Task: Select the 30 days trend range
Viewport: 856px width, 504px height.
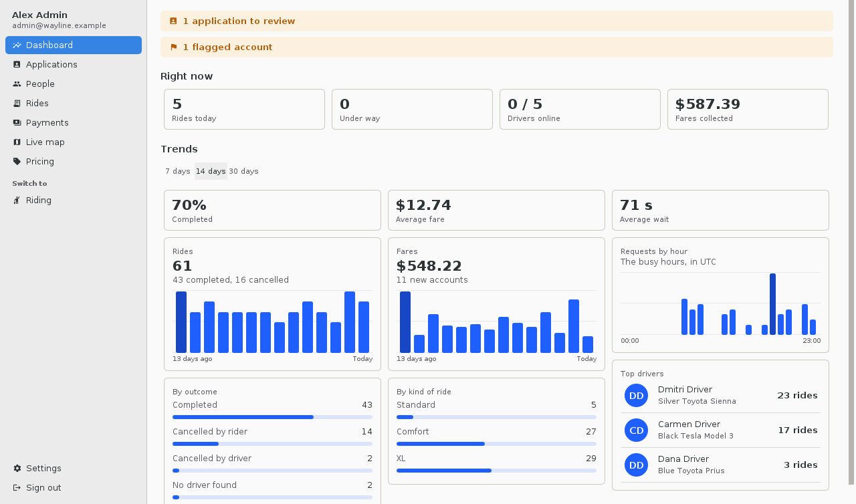Action: click(x=243, y=171)
